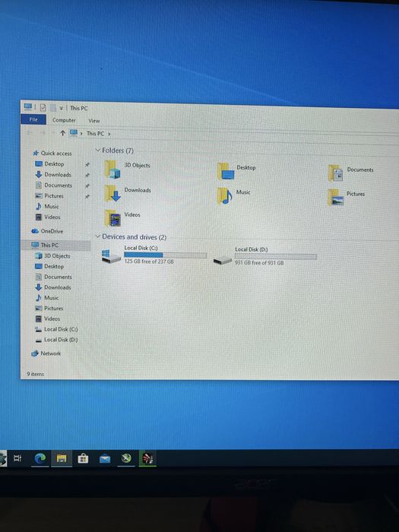Unpin Desktop using its pin icon

[x=87, y=165]
